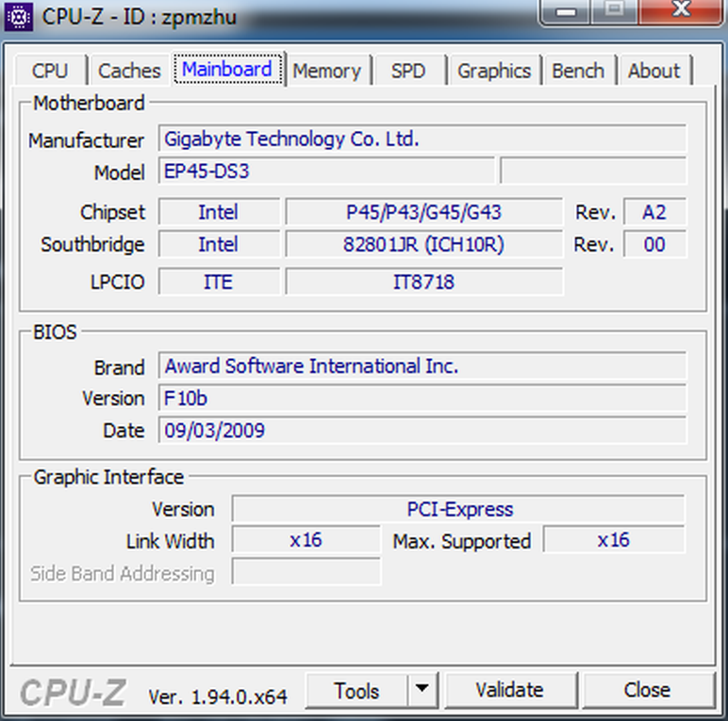Click chipset revision A2 value
This screenshot has height=721, width=728.
pos(655,212)
